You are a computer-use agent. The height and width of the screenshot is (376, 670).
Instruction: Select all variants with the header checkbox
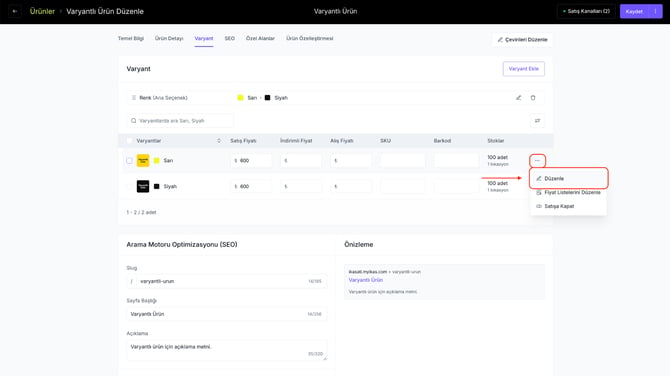click(x=129, y=141)
